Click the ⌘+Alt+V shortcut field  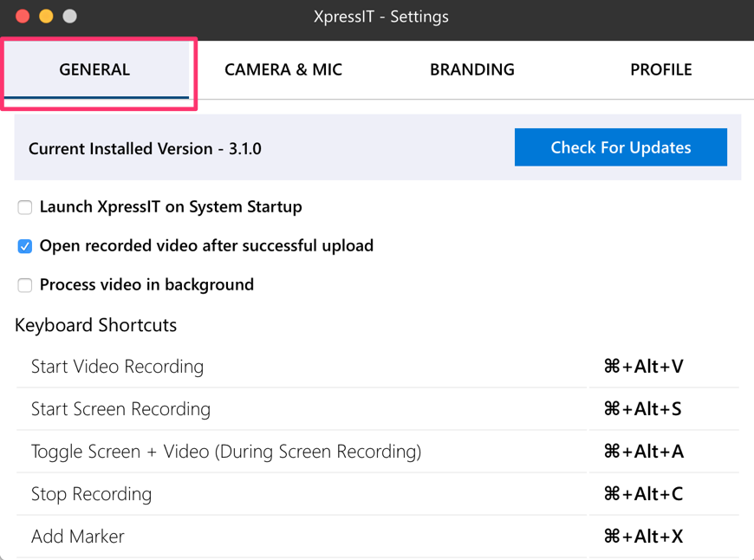click(x=643, y=367)
